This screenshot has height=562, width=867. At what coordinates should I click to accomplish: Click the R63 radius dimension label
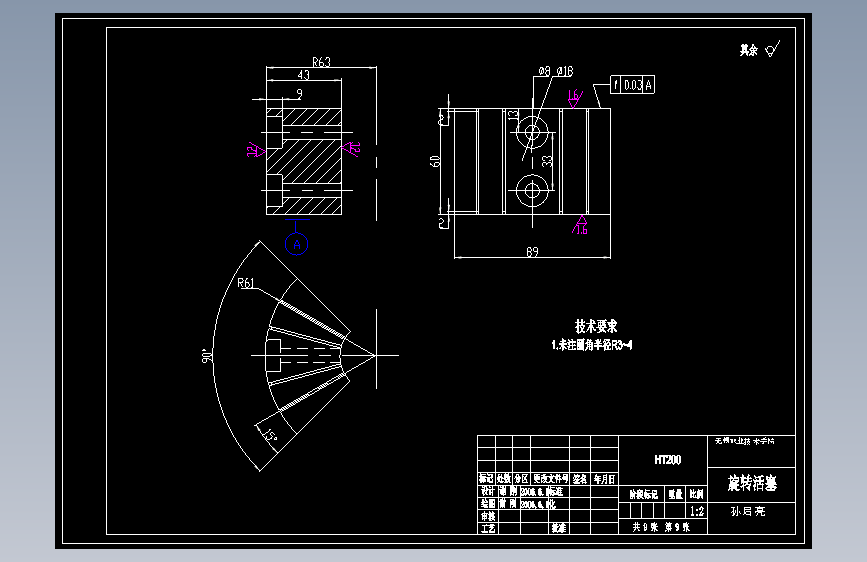click(321, 62)
